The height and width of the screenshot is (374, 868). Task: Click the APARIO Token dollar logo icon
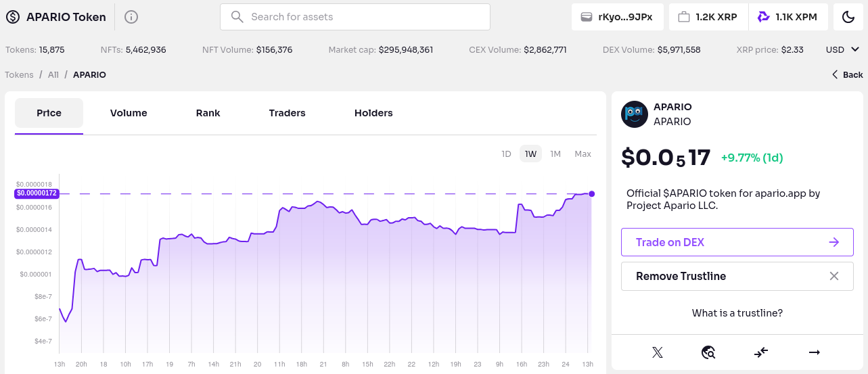pos(13,17)
